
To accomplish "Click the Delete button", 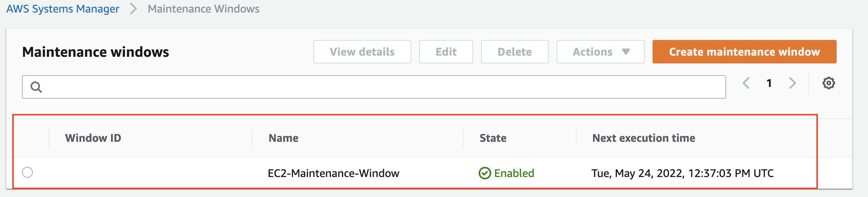I will click(x=515, y=52).
